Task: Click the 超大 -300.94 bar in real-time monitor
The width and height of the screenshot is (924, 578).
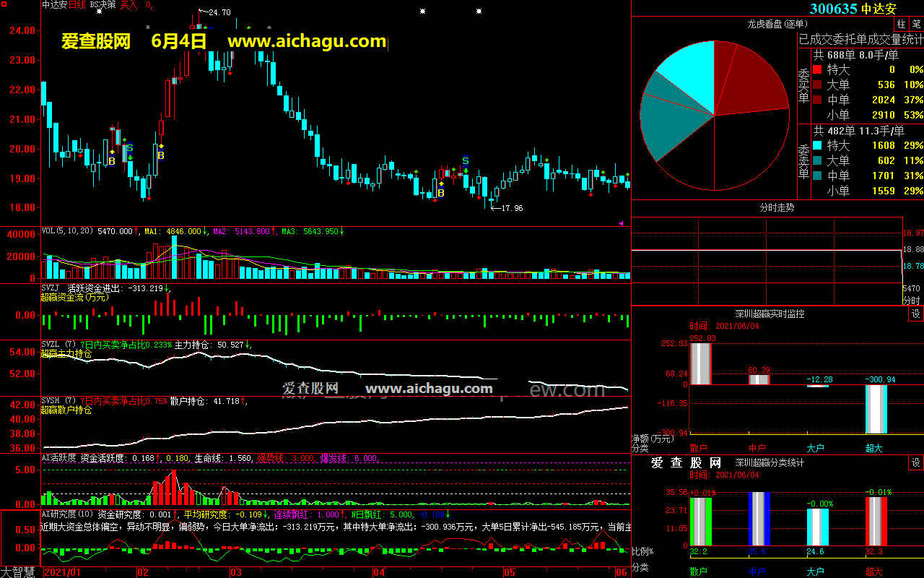Action: (x=876, y=409)
